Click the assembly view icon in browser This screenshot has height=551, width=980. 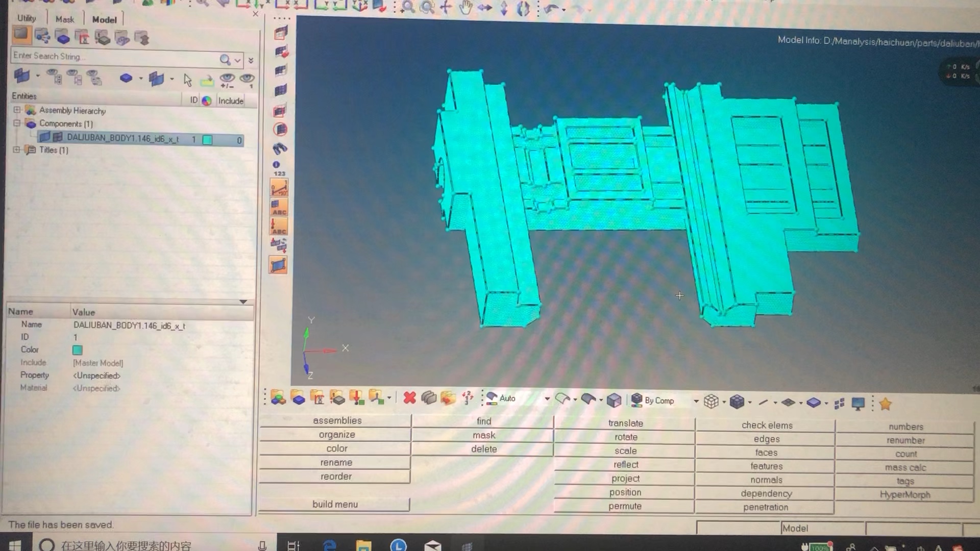point(42,37)
